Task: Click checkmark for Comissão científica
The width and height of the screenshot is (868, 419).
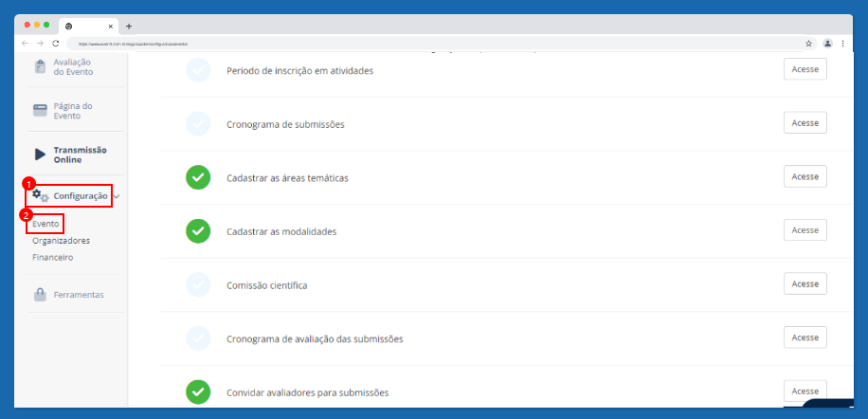Action: point(198,285)
